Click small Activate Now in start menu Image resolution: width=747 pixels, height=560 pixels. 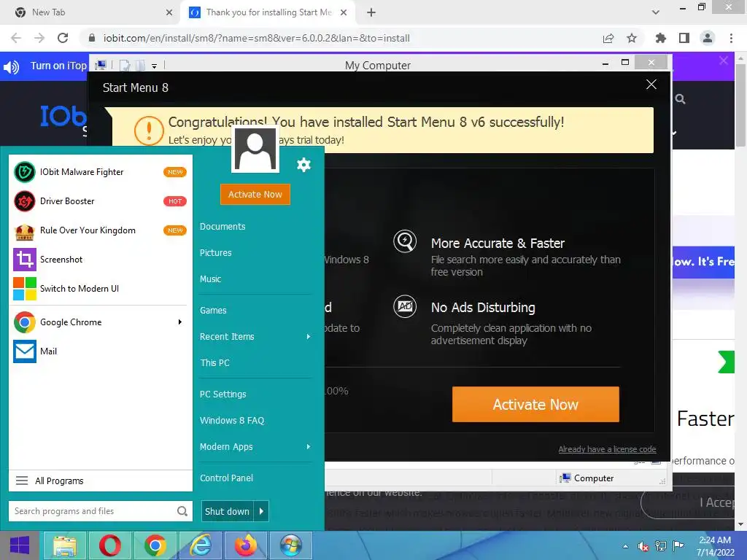[255, 194]
